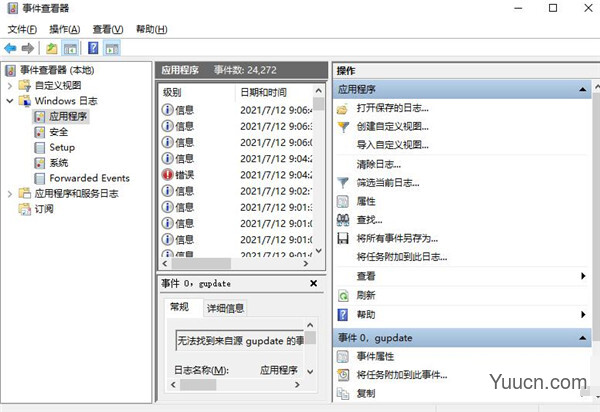This screenshot has height=412, width=600.
Task: Click the Back arrow toolbar icon
Action: (x=10, y=48)
